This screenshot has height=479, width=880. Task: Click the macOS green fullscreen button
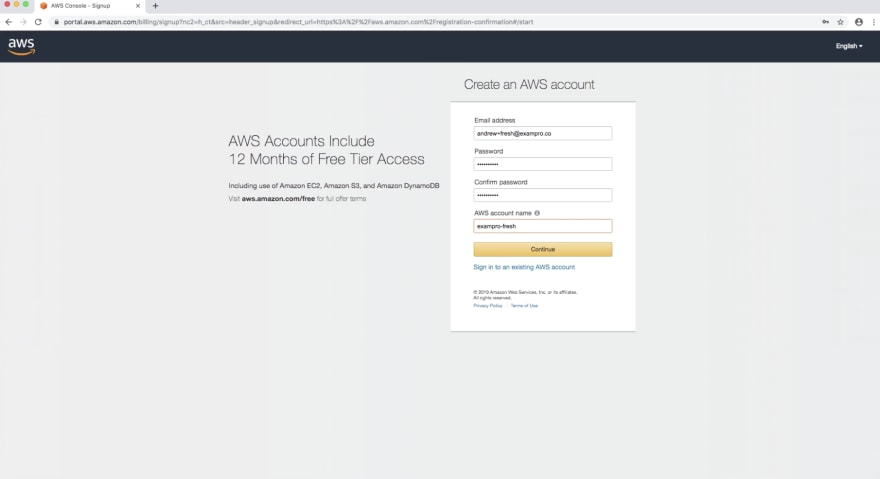[x=25, y=4]
